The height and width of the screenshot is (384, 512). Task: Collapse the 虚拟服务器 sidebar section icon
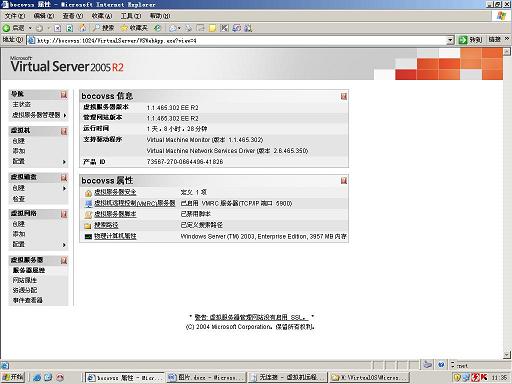pos(64,260)
